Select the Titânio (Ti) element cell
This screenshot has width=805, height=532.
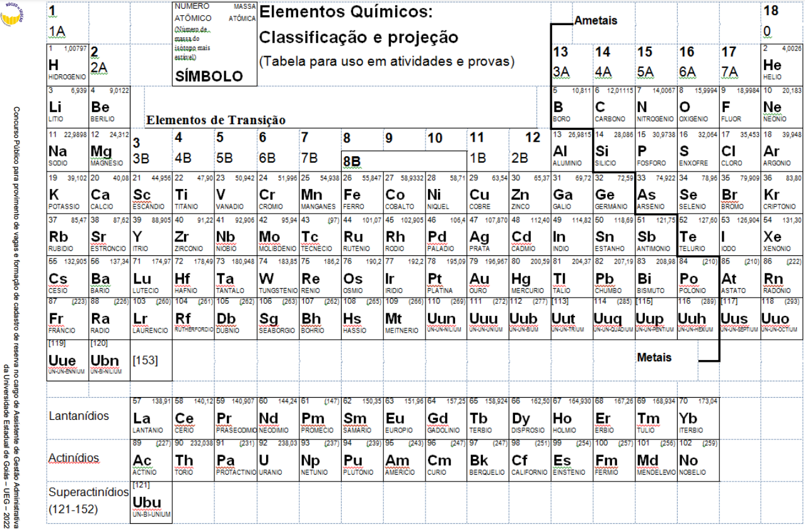[194, 192]
